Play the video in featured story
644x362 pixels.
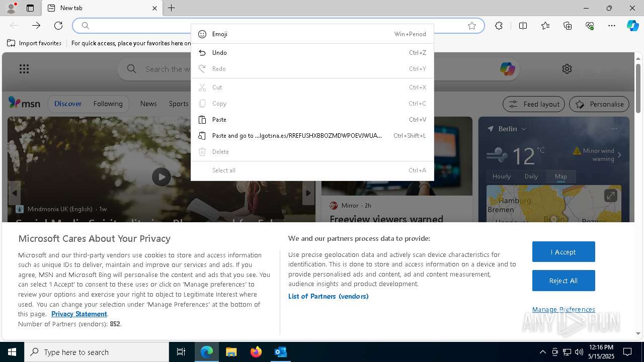(162, 177)
